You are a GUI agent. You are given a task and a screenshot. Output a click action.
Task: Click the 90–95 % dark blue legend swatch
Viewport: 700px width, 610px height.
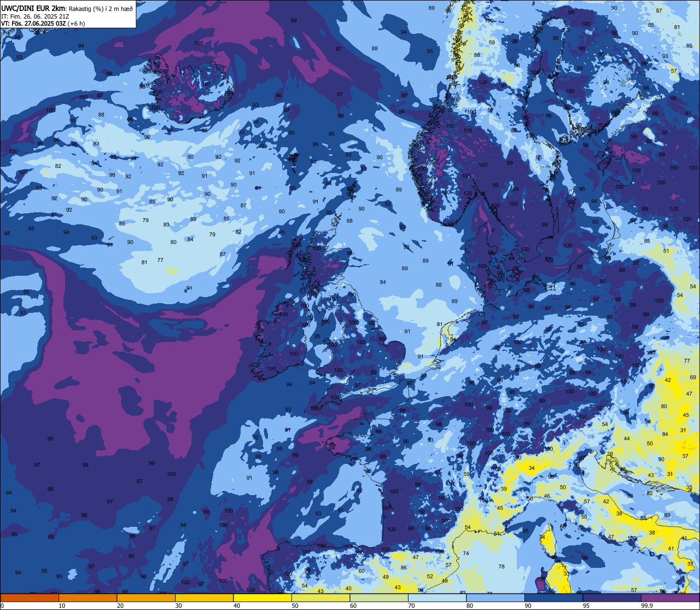tap(553, 598)
